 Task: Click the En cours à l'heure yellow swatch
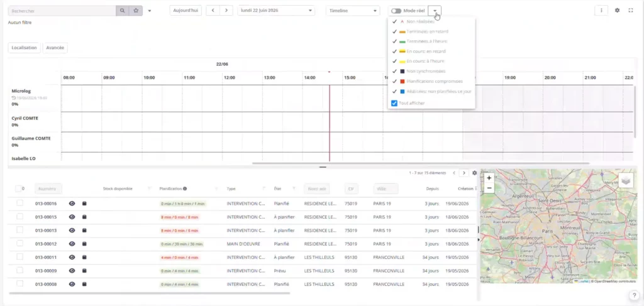pyautogui.click(x=402, y=62)
